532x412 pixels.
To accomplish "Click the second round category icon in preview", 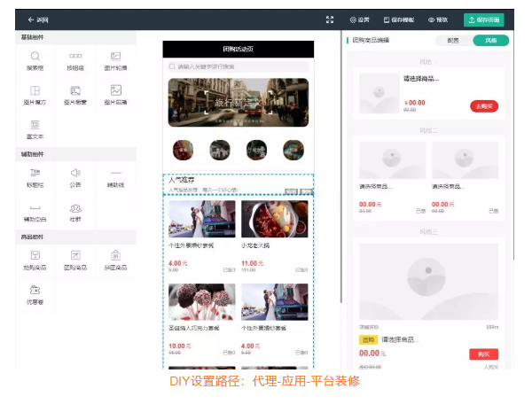I will coord(220,150).
